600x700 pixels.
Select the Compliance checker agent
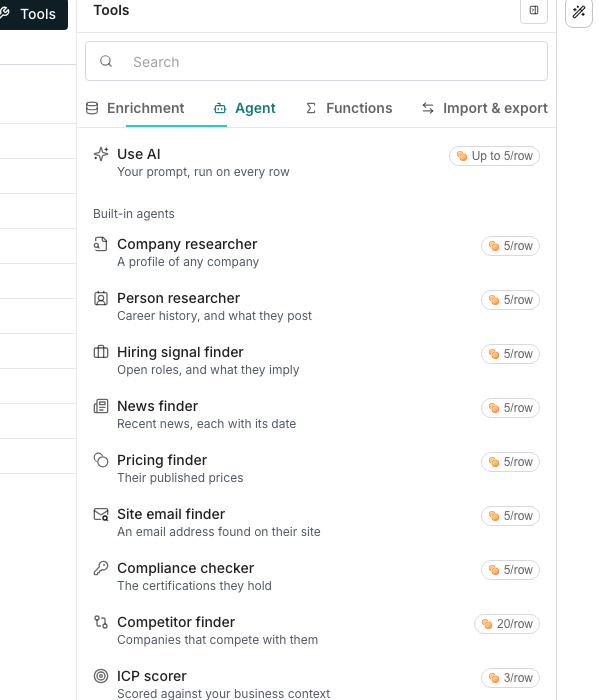(316, 577)
